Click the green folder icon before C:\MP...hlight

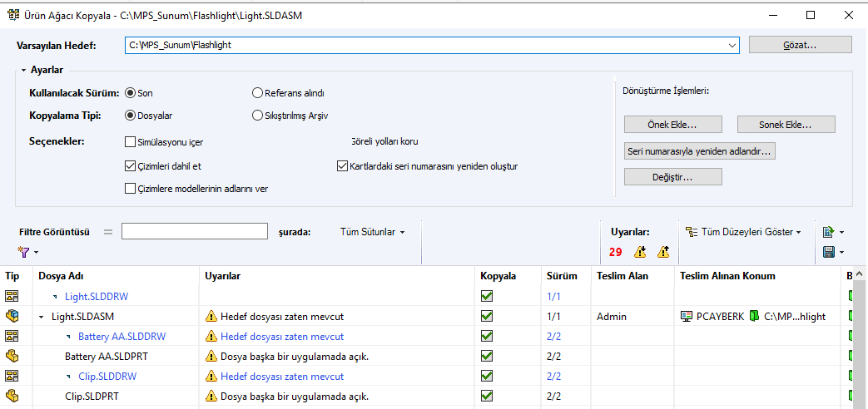(754, 316)
